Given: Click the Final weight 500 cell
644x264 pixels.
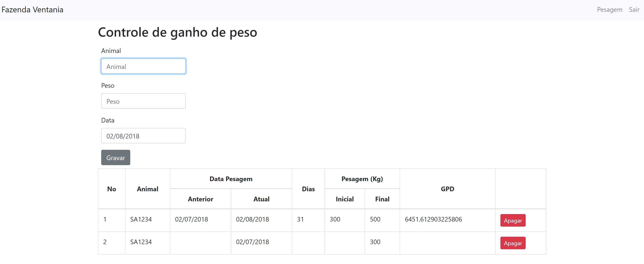Looking at the screenshot, I should [x=375, y=220].
